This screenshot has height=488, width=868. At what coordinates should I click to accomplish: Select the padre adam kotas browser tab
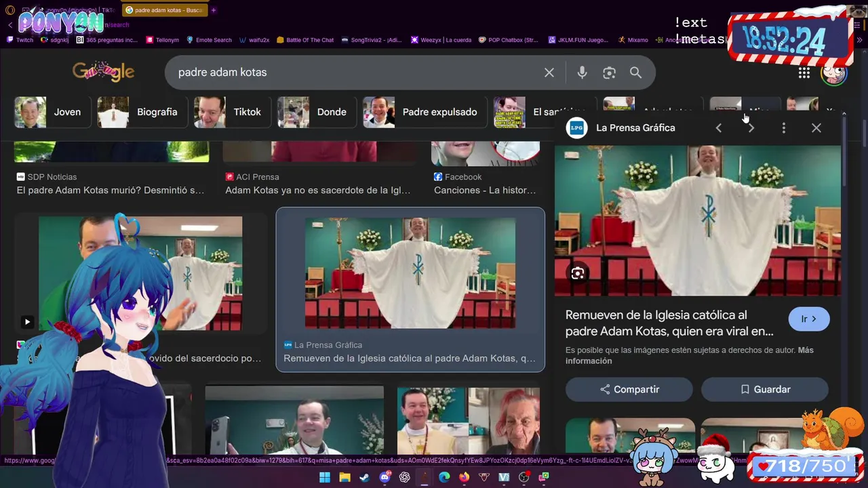point(164,10)
